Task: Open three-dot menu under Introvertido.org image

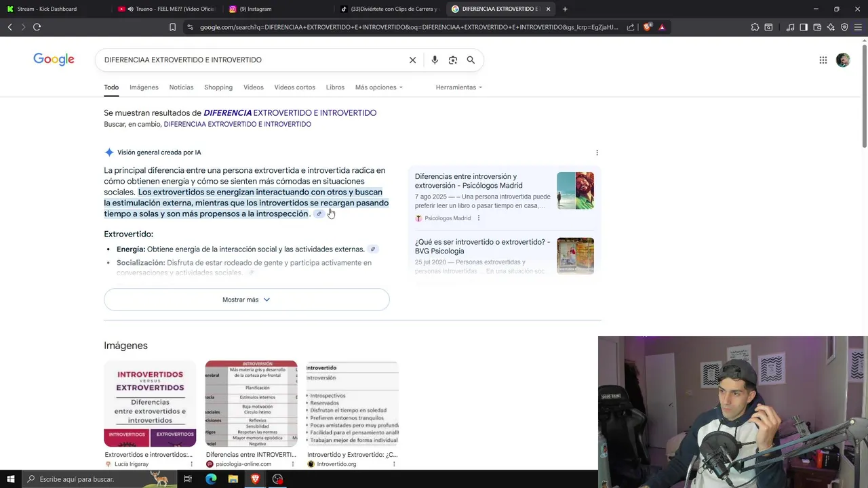Action: click(x=394, y=464)
